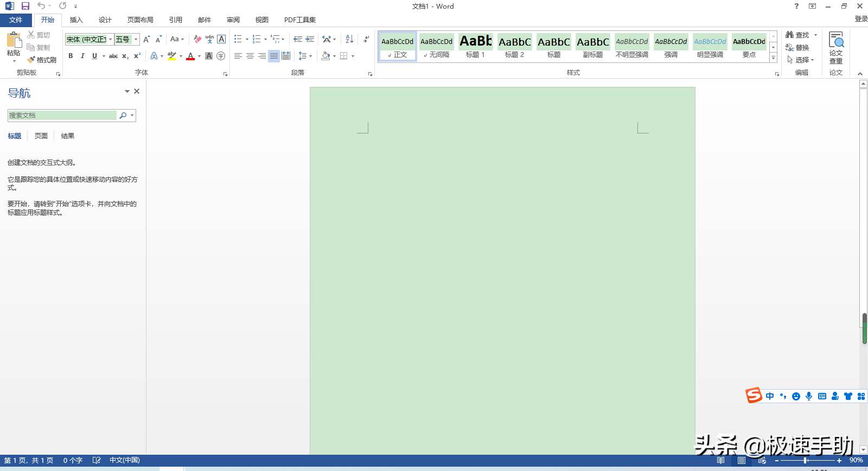868x471 pixels.
Task: Select the 页面 tab in navigation pane
Action: (41, 136)
